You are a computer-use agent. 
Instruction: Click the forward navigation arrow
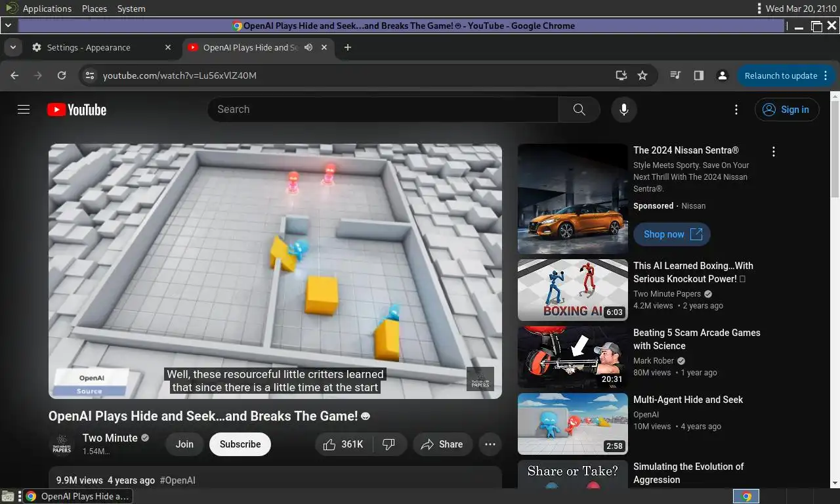tap(38, 75)
